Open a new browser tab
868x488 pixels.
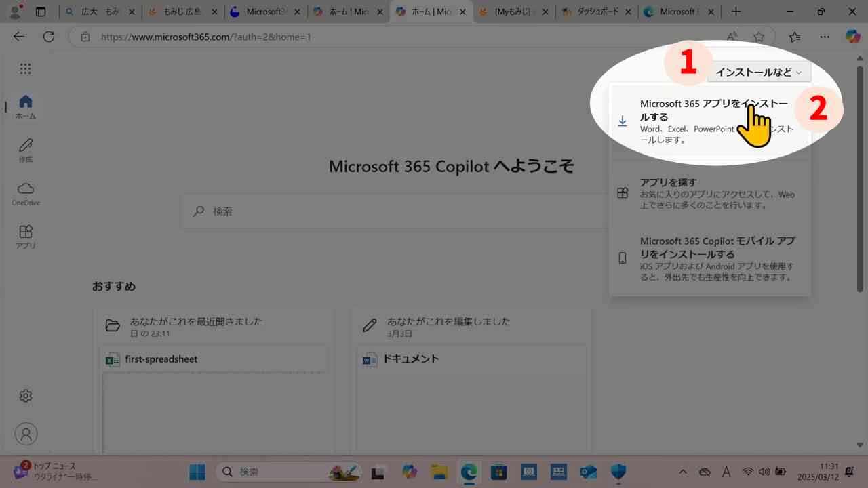(x=736, y=12)
